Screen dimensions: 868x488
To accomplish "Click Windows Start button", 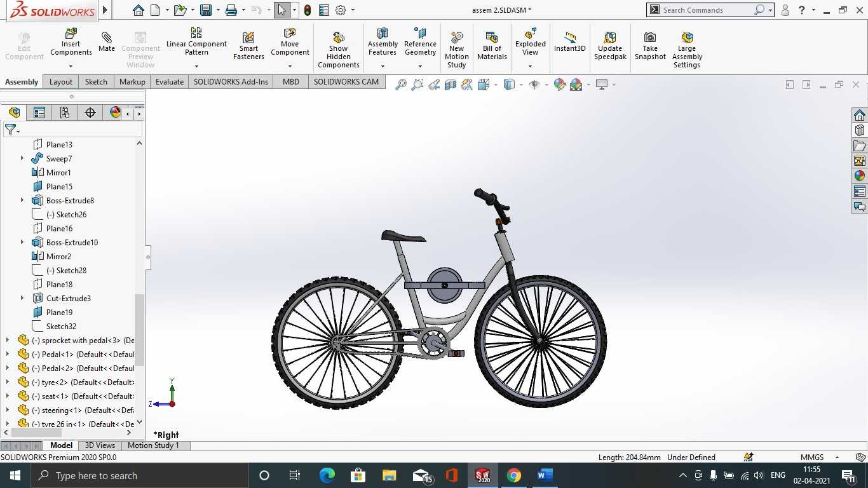I will pyautogui.click(x=15, y=475).
